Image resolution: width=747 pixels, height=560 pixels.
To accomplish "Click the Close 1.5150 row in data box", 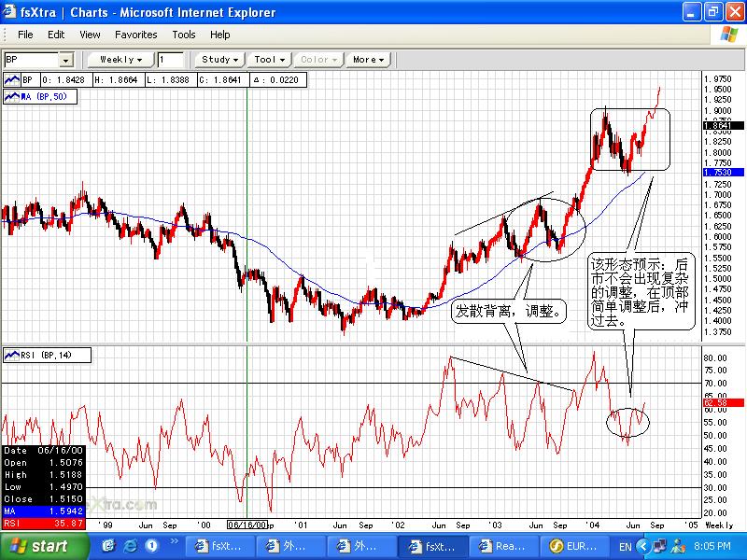I will (x=43, y=499).
